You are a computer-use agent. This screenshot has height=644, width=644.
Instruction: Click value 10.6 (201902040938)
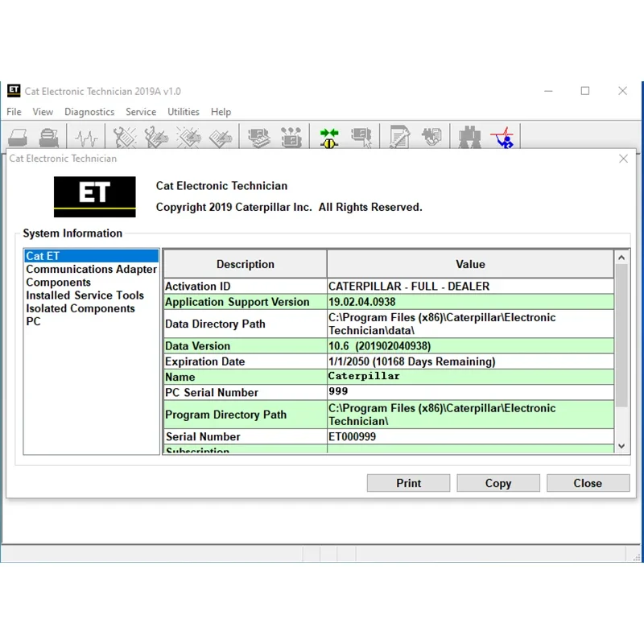pos(379,346)
